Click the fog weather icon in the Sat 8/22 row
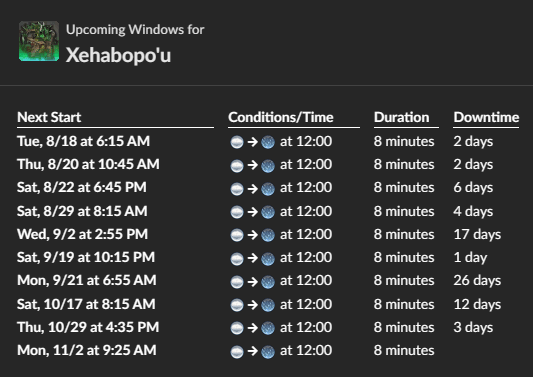 pyautogui.click(x=237, y=188)
